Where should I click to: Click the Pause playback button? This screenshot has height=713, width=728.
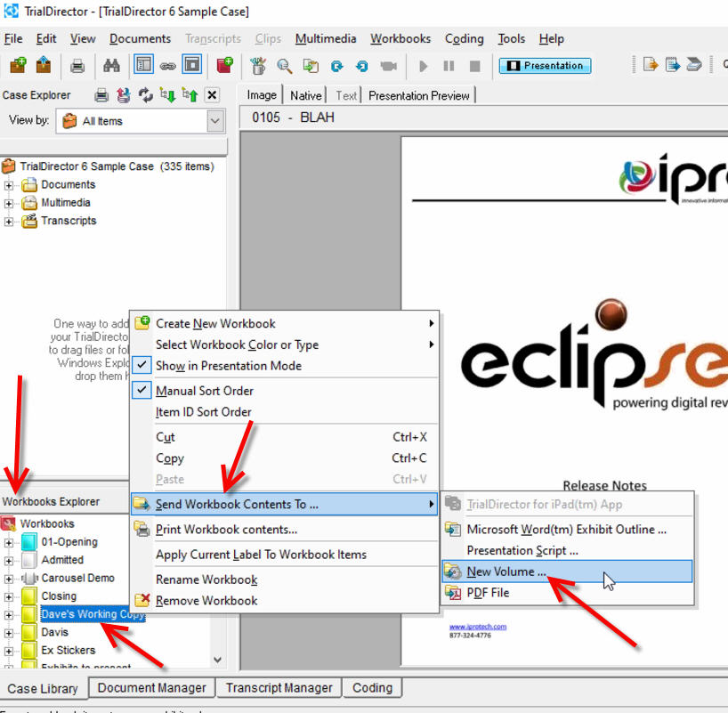click(449, 67)
